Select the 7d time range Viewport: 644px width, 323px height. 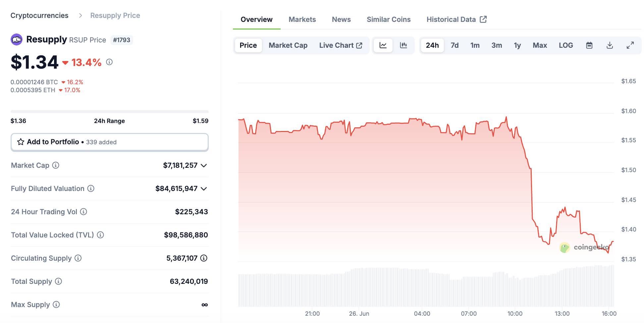[x=455, y=45]
